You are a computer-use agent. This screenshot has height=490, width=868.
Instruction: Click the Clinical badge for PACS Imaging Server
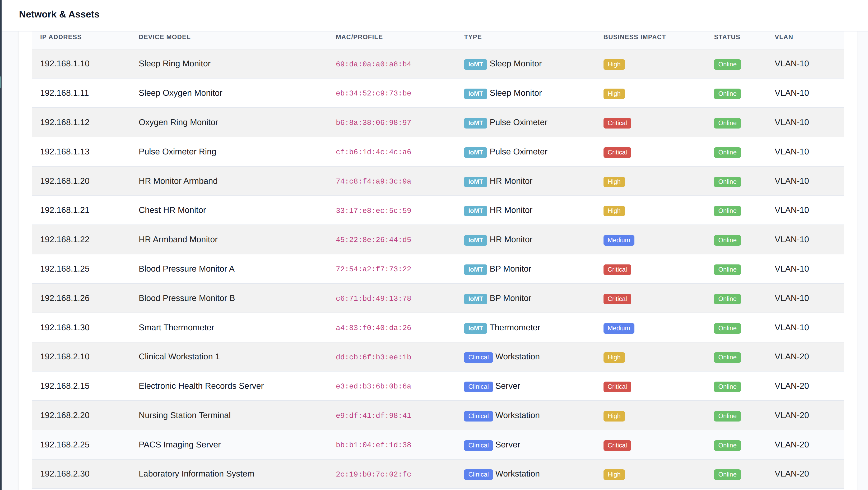coord(478,445)
